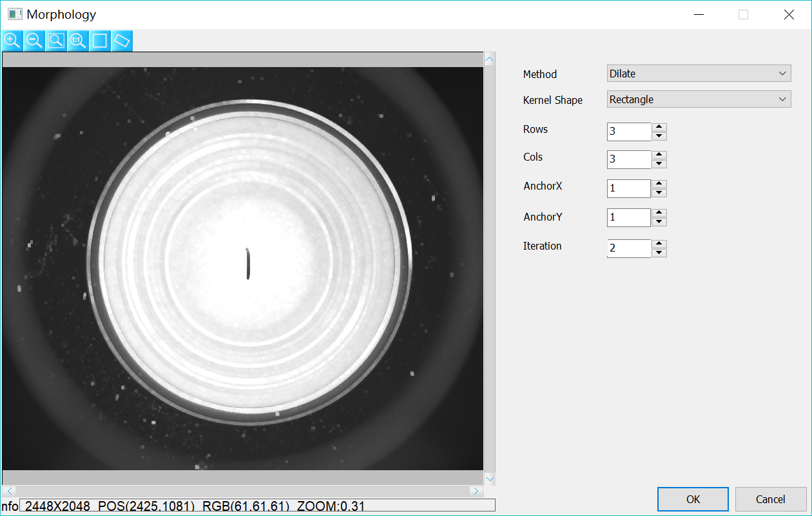The width and height of the screenshot is (812, 516).
Task: Increment AnchorX using its up arrow
Action: coord(659,184)
